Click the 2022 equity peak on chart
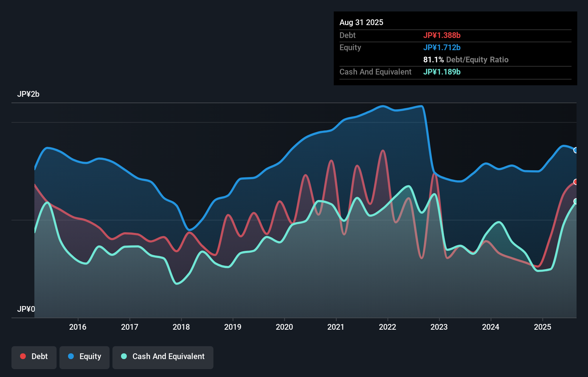This screenshot has height=377, width=588. tap(382, 106)
